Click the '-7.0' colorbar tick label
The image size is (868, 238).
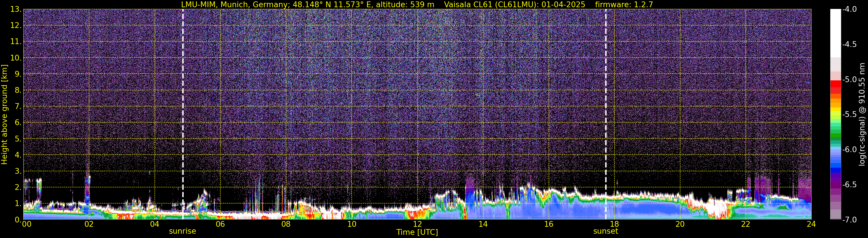point(849,220)
